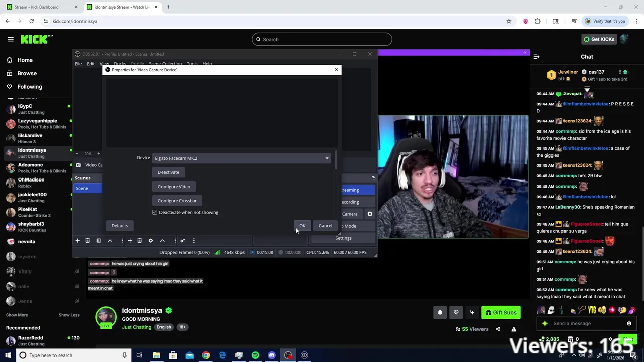Screen dimensions: 644x362
Task: Remove scene with the Scenes trash icon
Action: [x=87, y=241]
